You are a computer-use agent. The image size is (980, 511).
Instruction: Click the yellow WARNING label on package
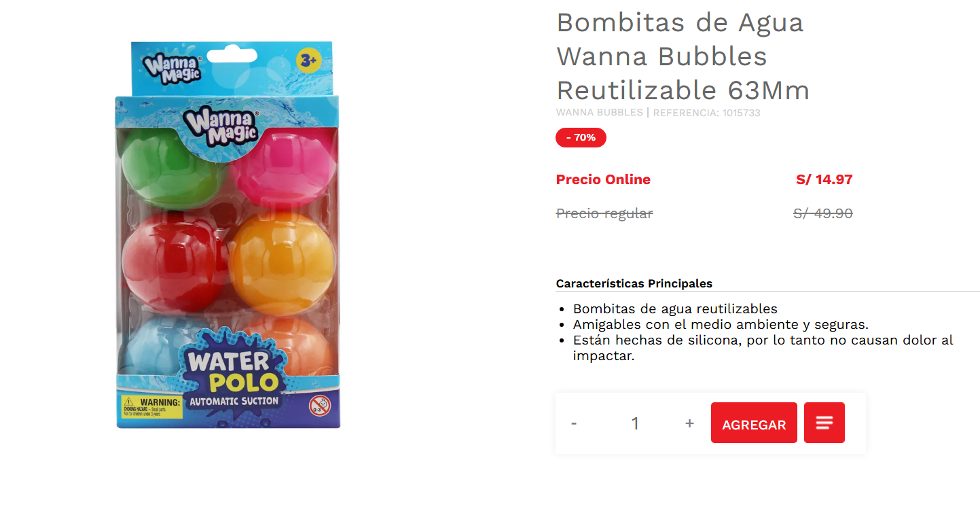153,407
